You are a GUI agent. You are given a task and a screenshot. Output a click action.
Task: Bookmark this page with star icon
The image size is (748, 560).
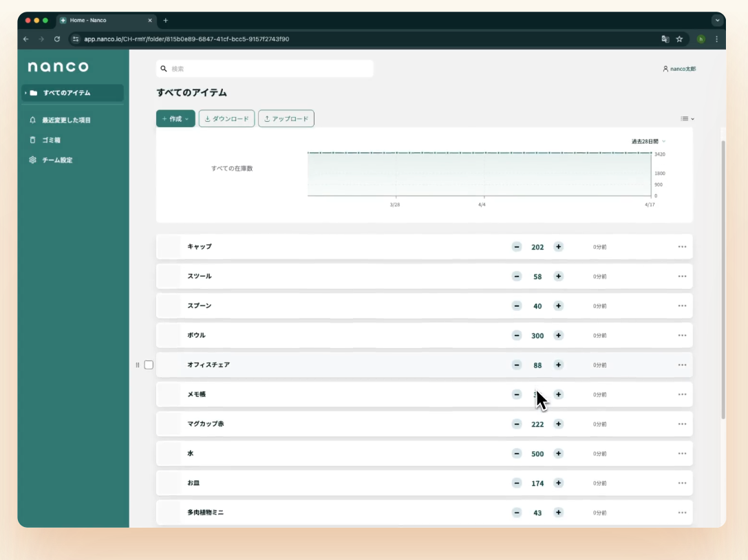click(x=679, y=39)
